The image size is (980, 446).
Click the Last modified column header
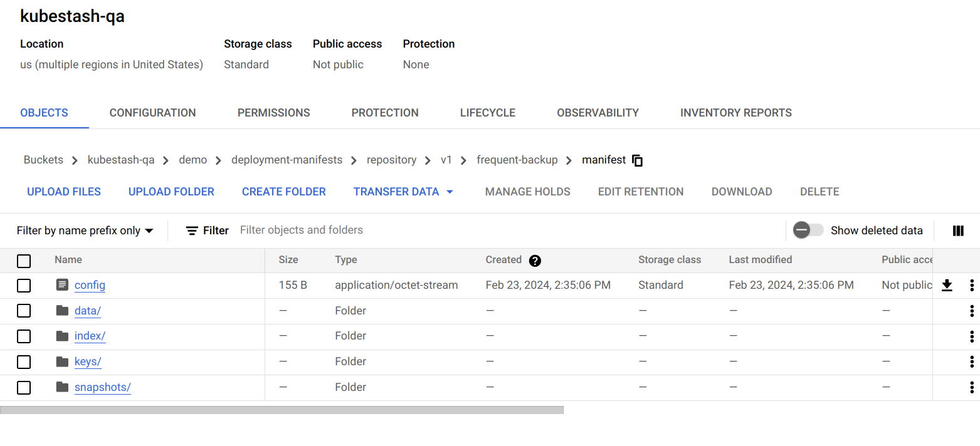tap(761, 260)
